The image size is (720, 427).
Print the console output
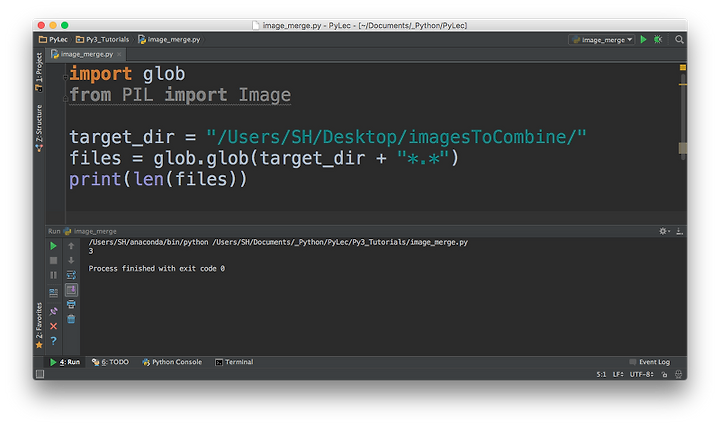pos(71,304)
